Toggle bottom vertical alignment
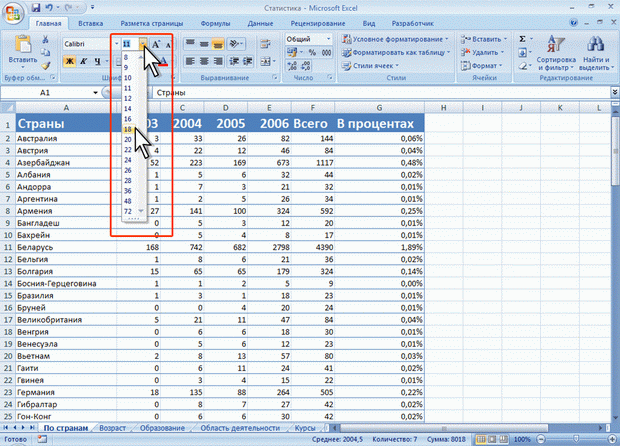Image resolution: width=620 pixels, height=446 pixels. [x=217, y=43]
